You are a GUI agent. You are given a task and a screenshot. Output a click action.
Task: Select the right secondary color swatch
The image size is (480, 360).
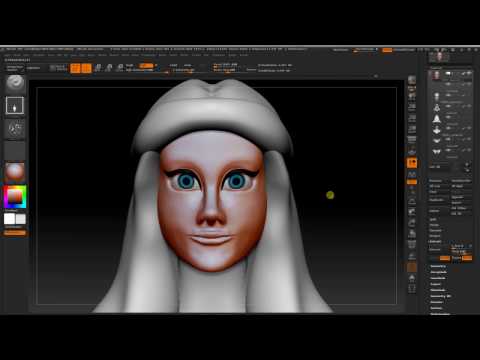click(21, 219)
